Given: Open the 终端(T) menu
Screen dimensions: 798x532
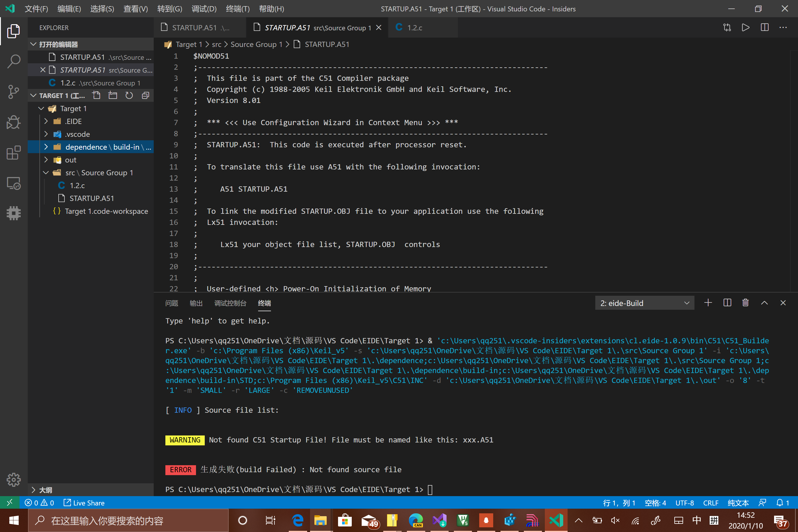Looking at the screenshot, I should (237, 9).
